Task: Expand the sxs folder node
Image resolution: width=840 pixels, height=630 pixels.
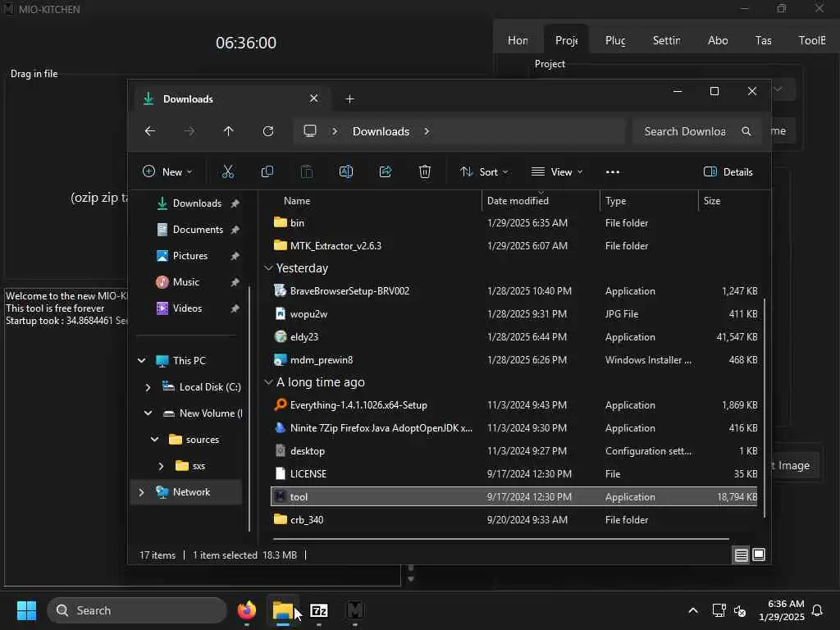Action: 161,466
